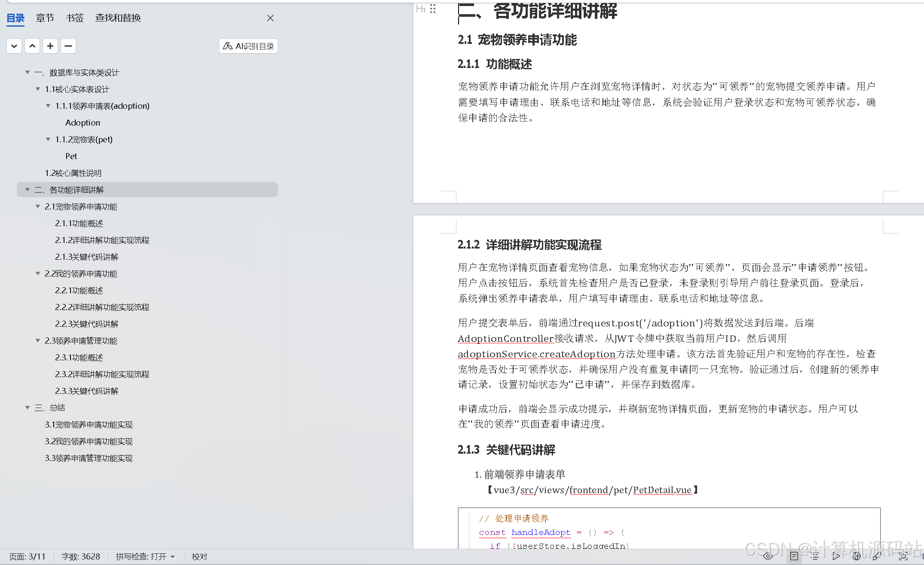This screenshot has width=924, height=565.
Task: Open 拼写检查: 打开 dropdown in status bar
Action: click(x=145, y=557)
